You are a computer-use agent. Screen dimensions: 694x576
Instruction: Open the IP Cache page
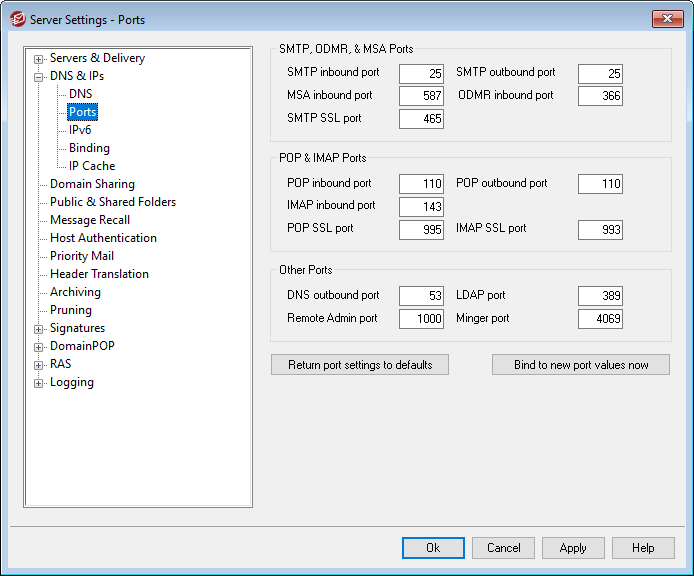click(x=92, y=166)
